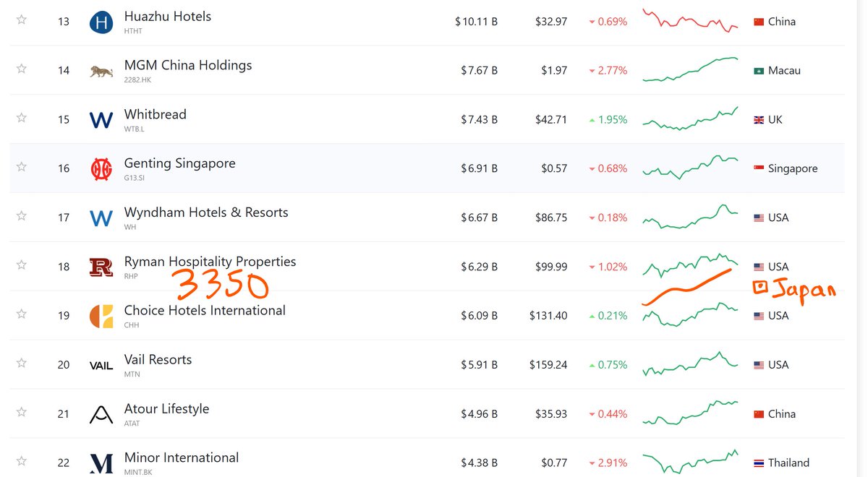Click the VAIL logo
The image size is (868, 477).
coord(101,366)
